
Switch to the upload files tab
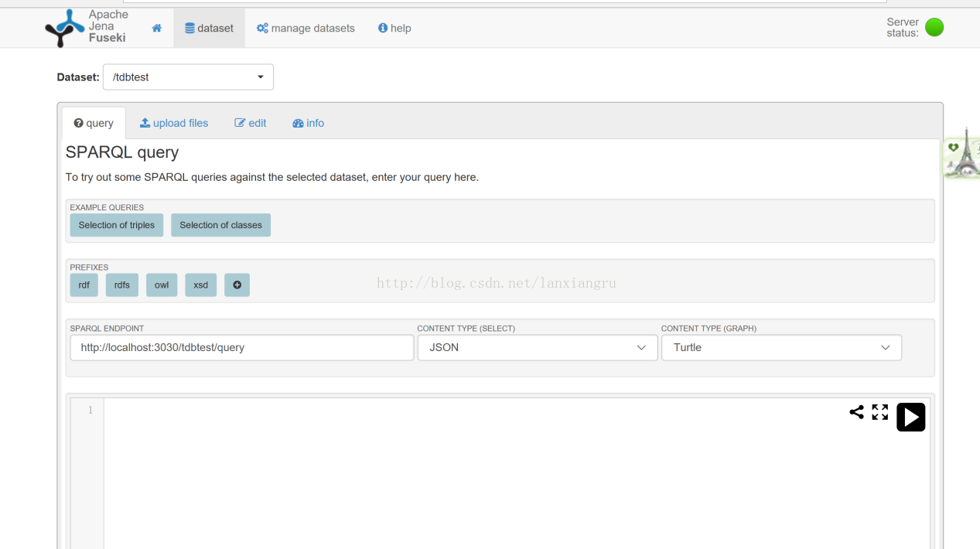coord(174,123)
